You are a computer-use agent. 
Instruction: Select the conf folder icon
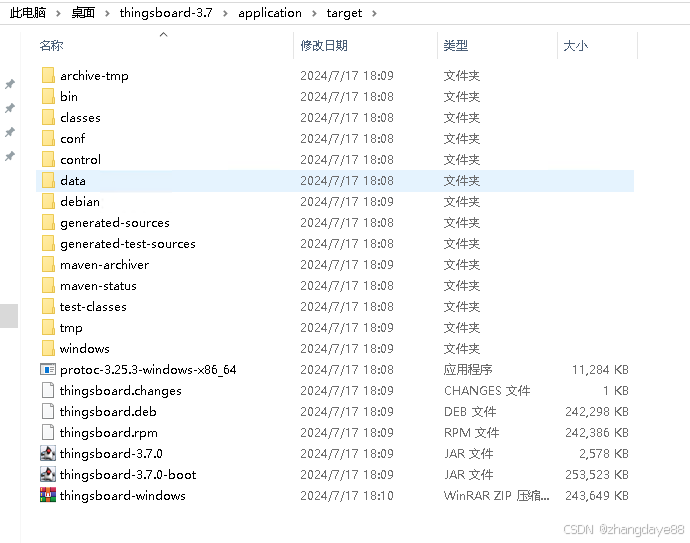pyautogui.click(x=48, y=139)
